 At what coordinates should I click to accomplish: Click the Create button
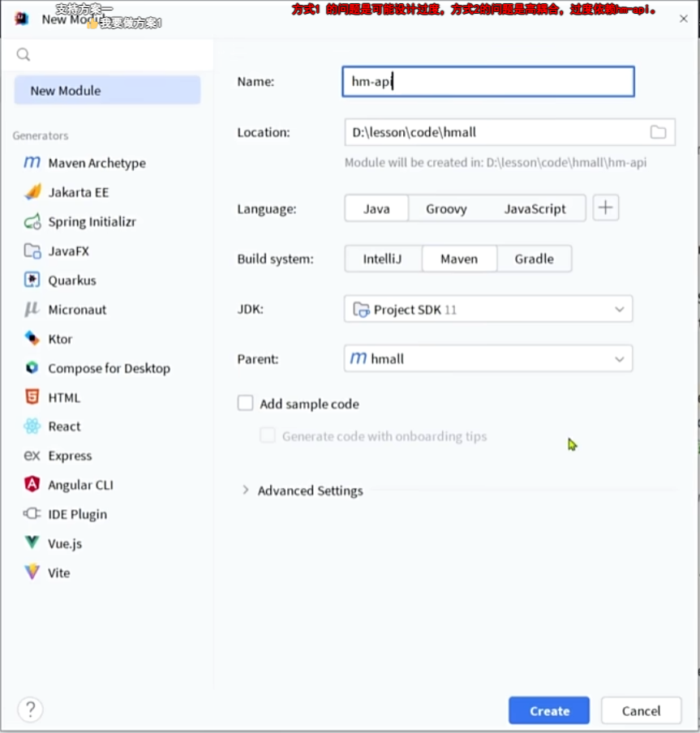point(549,710)
